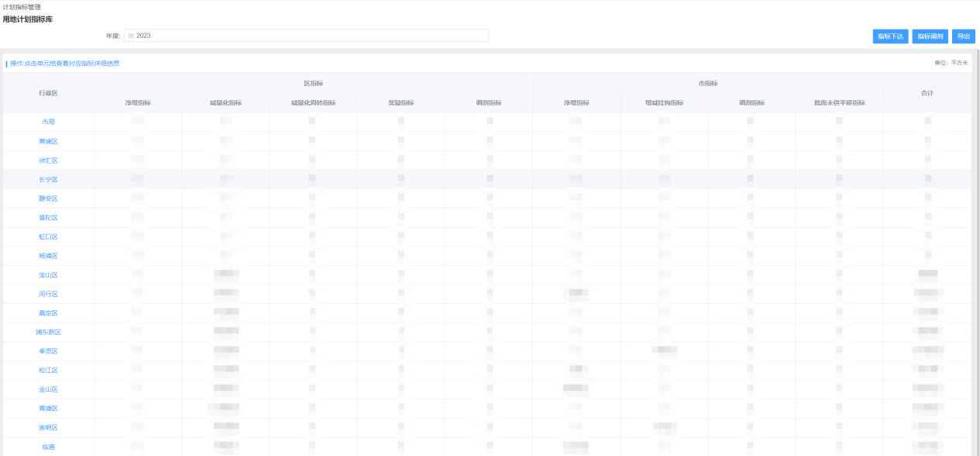The image size is (980, 456).
Task: Click the calendar icon in the 年度 field
Action: coord(131,36)
